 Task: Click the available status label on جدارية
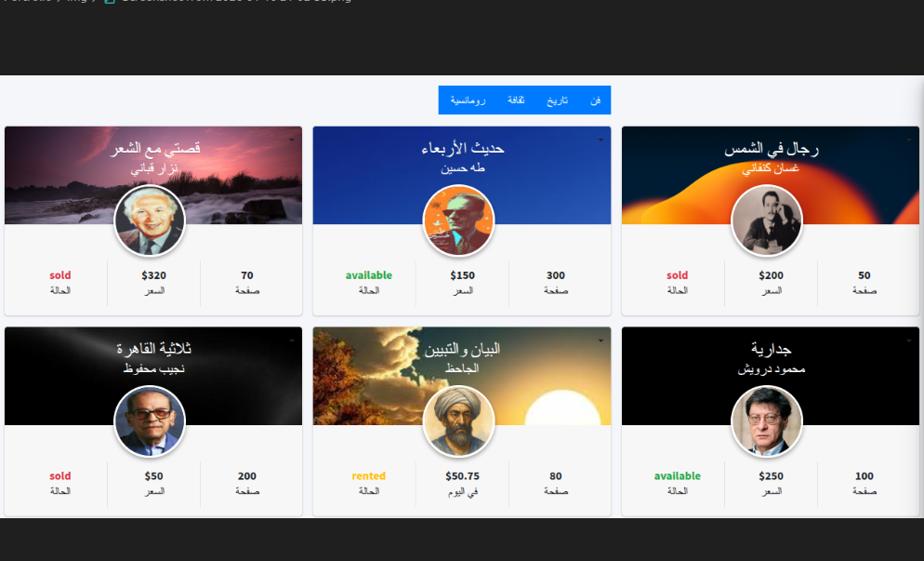(x=677, y=475)
